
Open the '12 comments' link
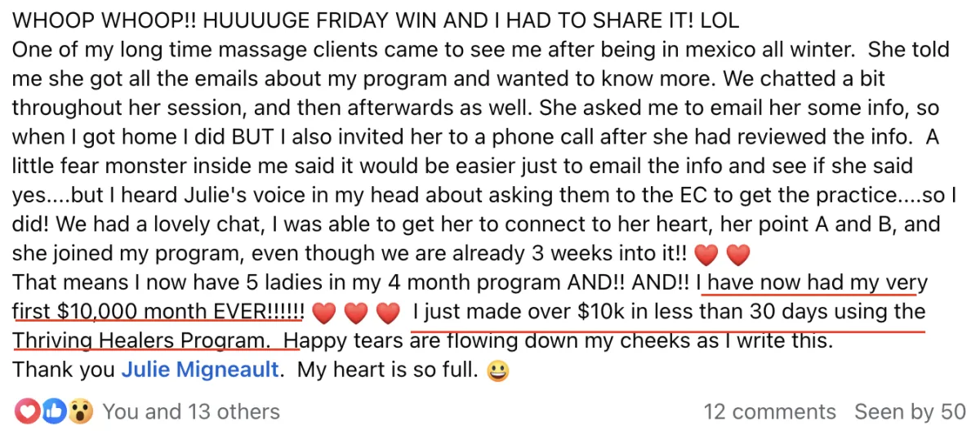click(769, 412)
